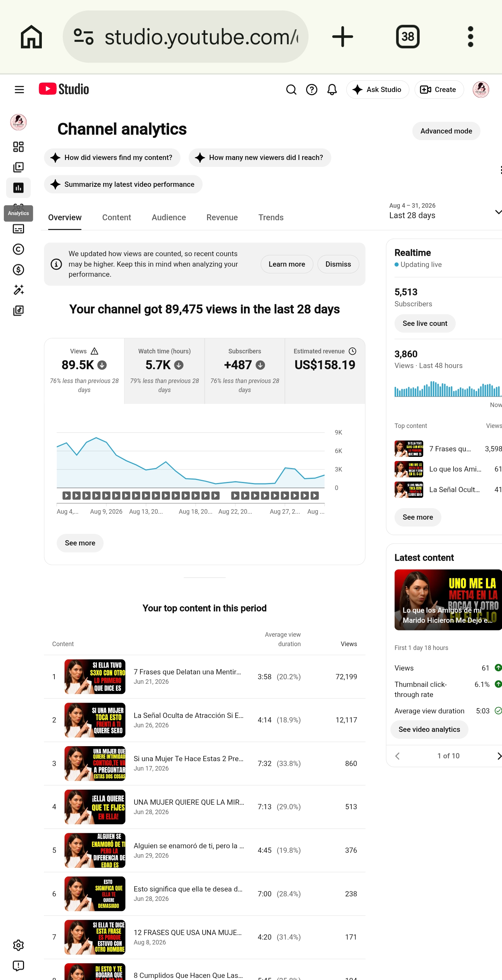Switch to the Trends tab

coord(271,217)
